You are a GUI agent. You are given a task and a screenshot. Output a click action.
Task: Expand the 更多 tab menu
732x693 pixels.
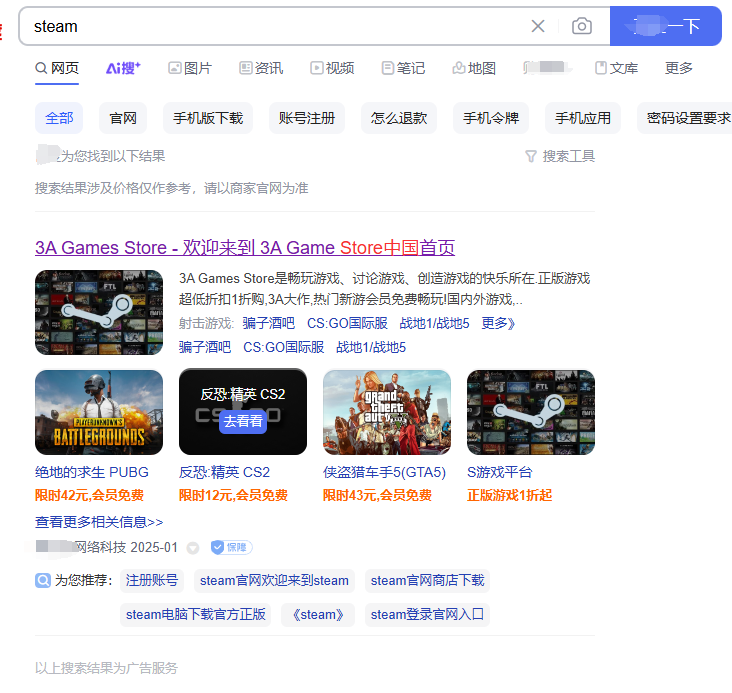point(678,68)
